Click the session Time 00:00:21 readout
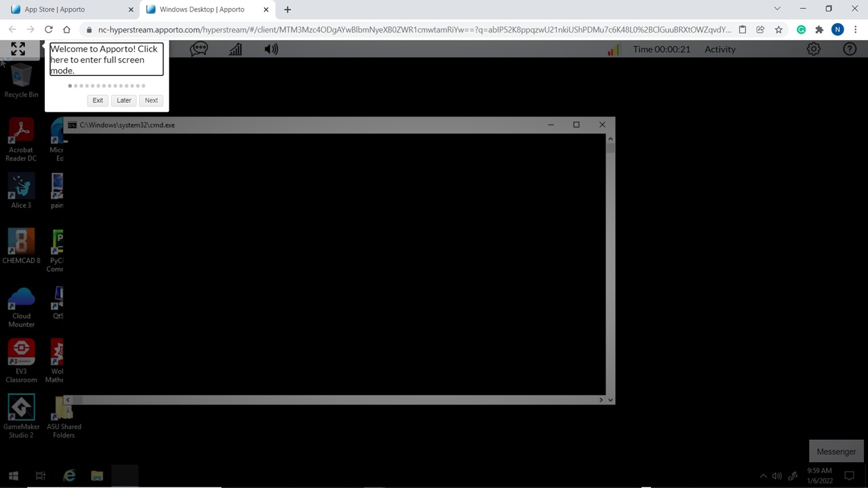The image size is (868, 488). (x=661, y=49)
